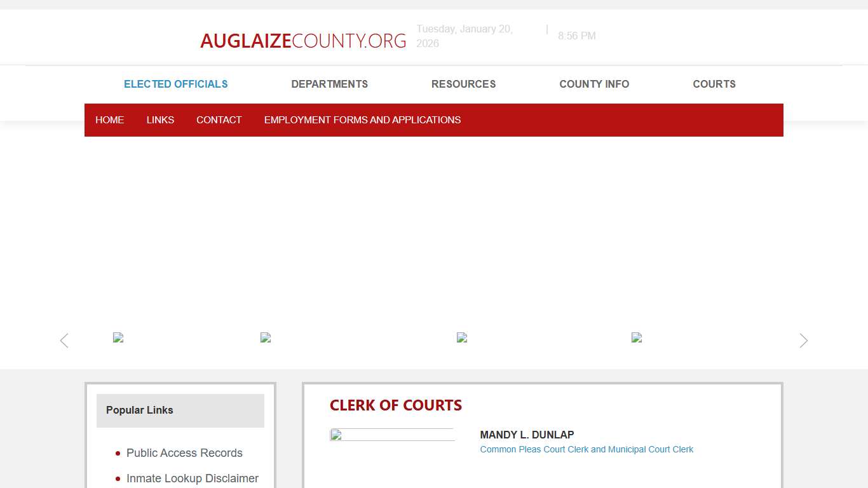Open the Public Access Records link
The image size is (868, 488).
[x=184, y=453]
